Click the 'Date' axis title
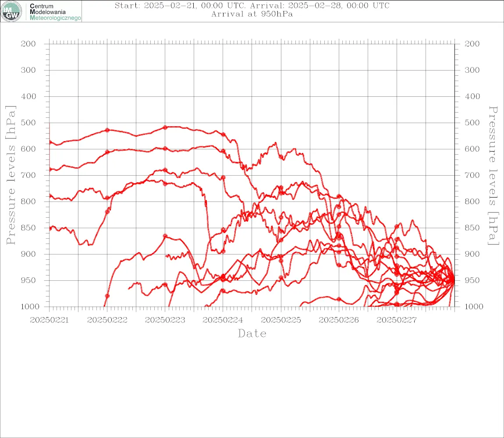Viewport: 504px width, 438px height. [252, 333]
